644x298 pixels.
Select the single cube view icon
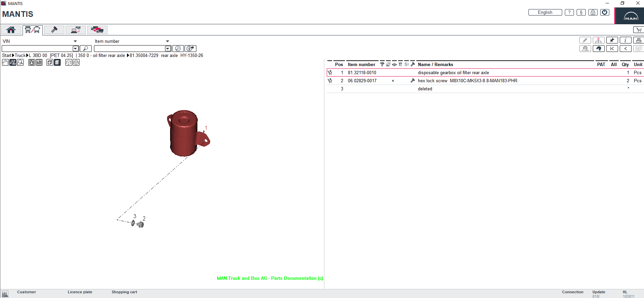[69, 62]
